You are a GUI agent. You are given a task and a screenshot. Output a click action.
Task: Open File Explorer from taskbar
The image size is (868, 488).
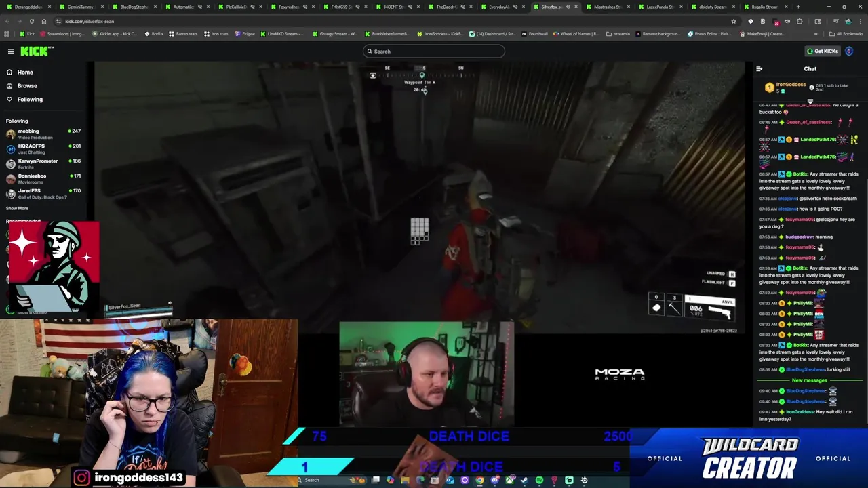point(405,480)
